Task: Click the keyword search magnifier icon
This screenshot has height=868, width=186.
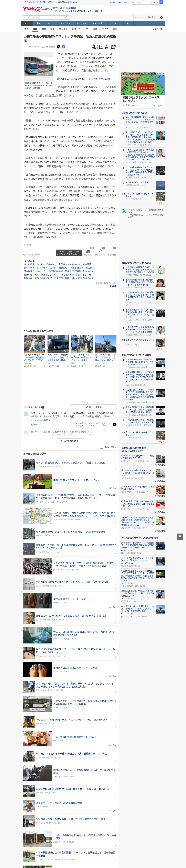Action: [66, 17]
